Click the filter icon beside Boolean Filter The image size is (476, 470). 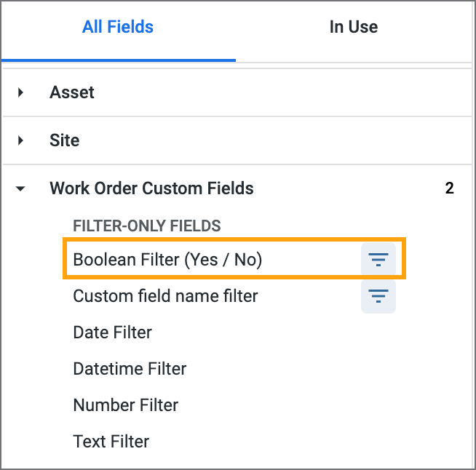coord(378,260)
